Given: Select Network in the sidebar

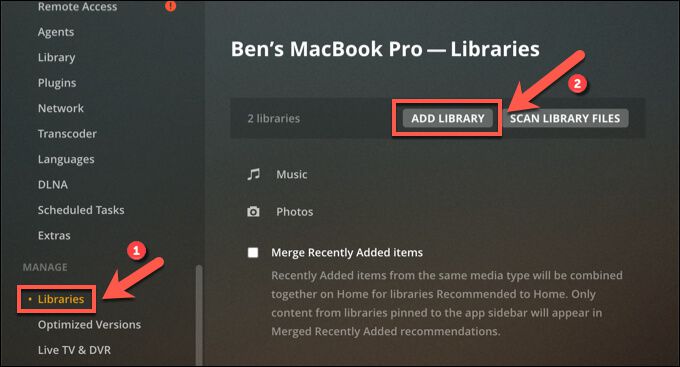Looking at the screenshot, I should click(x=61, y=108).
